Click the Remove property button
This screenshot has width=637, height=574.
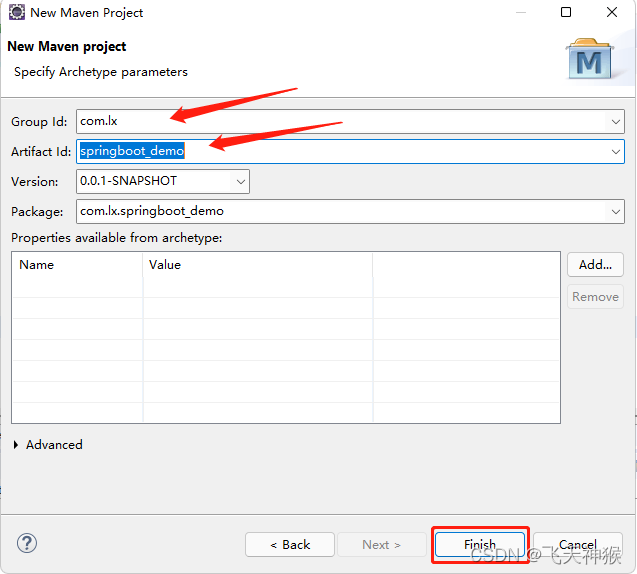pyautogui.click(x=595, y=297)
